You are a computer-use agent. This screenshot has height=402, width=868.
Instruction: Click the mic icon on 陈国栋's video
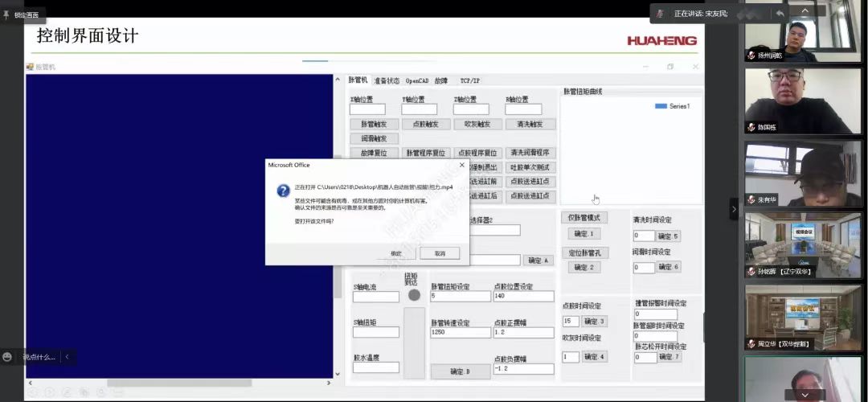pos(751,127)
